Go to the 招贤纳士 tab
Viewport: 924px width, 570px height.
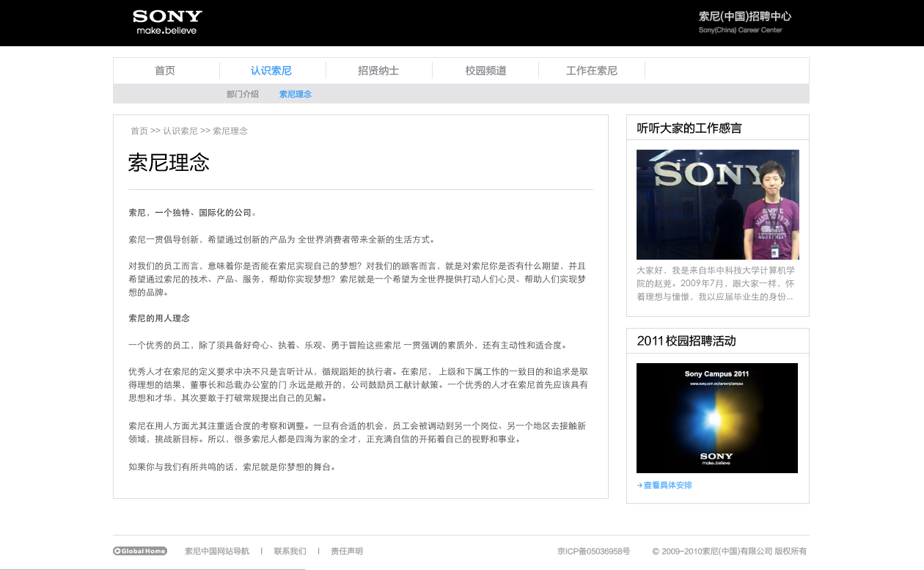[x=378, y=70]
